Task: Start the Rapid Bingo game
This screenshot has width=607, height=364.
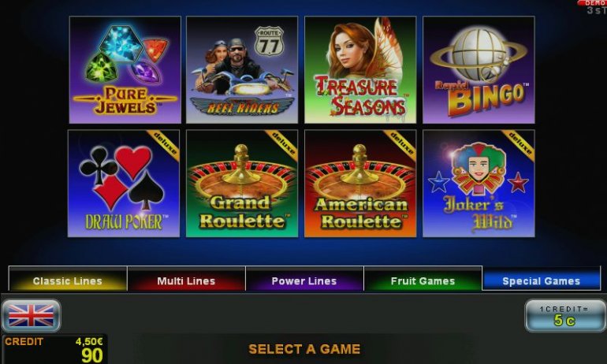Action: pyautogui.click(x=479, y=70)
